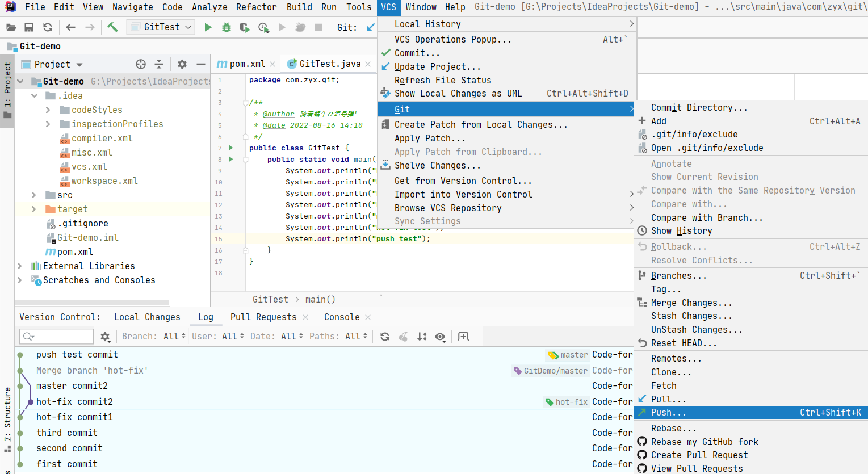The image size is (868, 474).
Task: Choose Commit... in VCS menu
Action: pyautogui.click(x=506, y=53)
